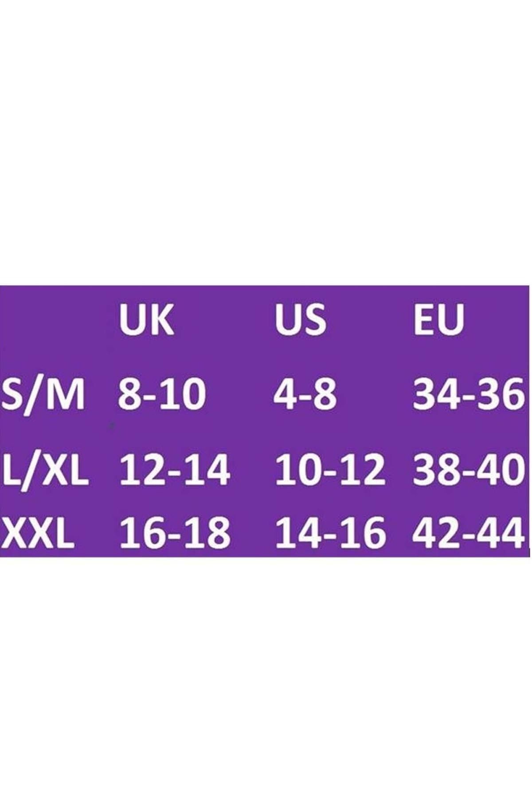Select the L/XL size row label
This screenshot has height=798, width=532.
tap(45, 469)
